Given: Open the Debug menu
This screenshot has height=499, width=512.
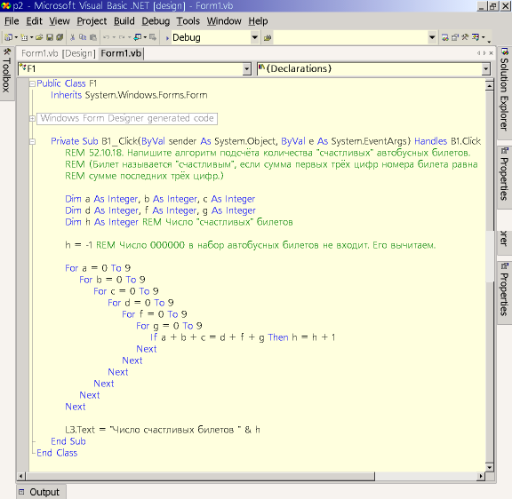Looking at the screenshot, I should (x=156, y=21).
